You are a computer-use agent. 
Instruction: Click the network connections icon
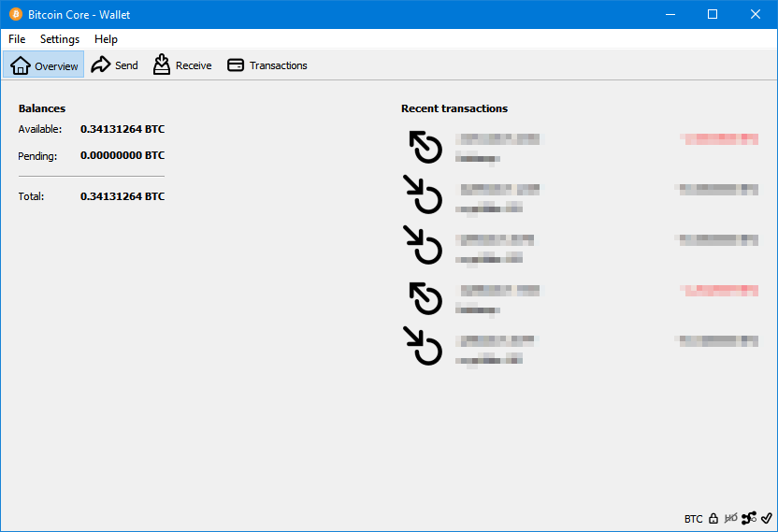coord(749,519)
